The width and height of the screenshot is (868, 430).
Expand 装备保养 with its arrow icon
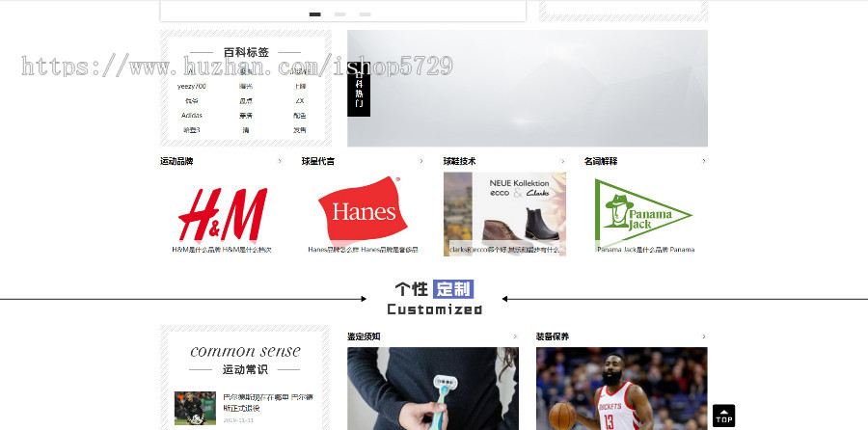[x=704, y=336]
